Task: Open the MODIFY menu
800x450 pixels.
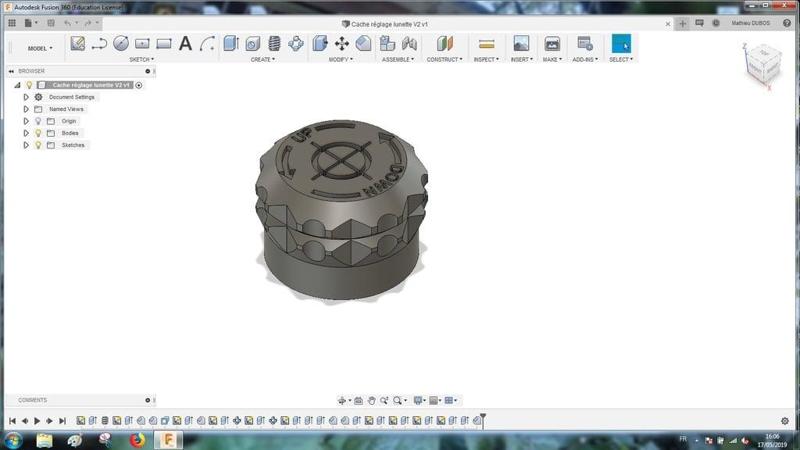Action: pyautogui.click(x=341, y=60)
